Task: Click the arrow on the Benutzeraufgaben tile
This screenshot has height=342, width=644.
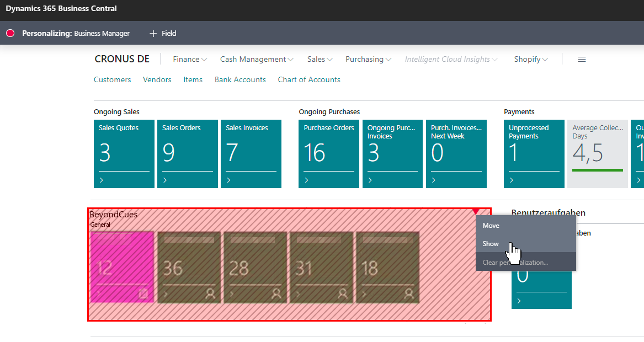Action: click(519, 301)
